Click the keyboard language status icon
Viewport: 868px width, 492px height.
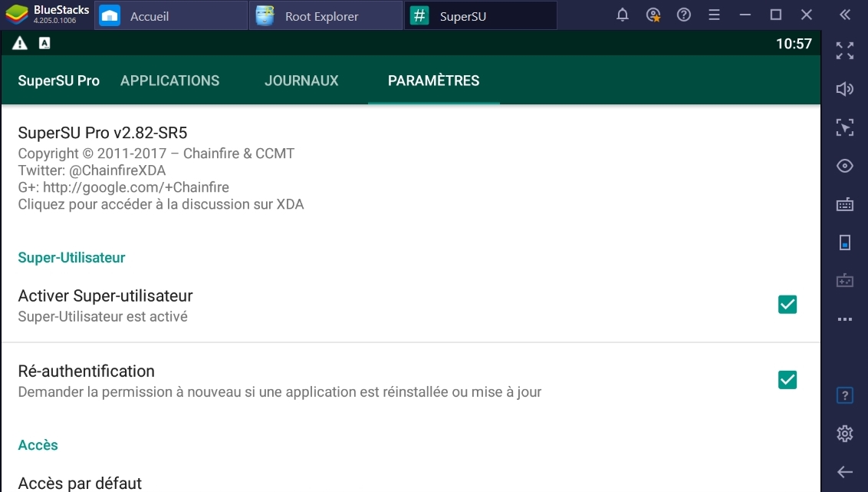(44, 43)
